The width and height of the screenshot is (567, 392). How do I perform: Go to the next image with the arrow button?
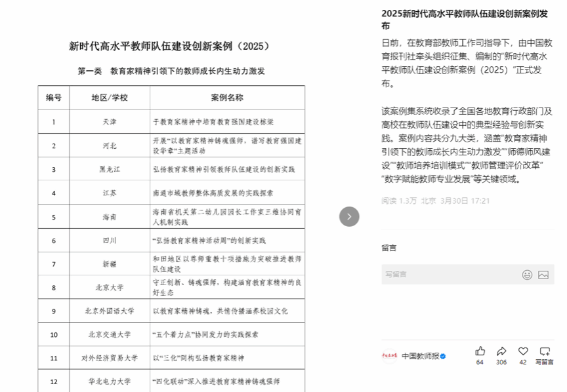(349, 216)
